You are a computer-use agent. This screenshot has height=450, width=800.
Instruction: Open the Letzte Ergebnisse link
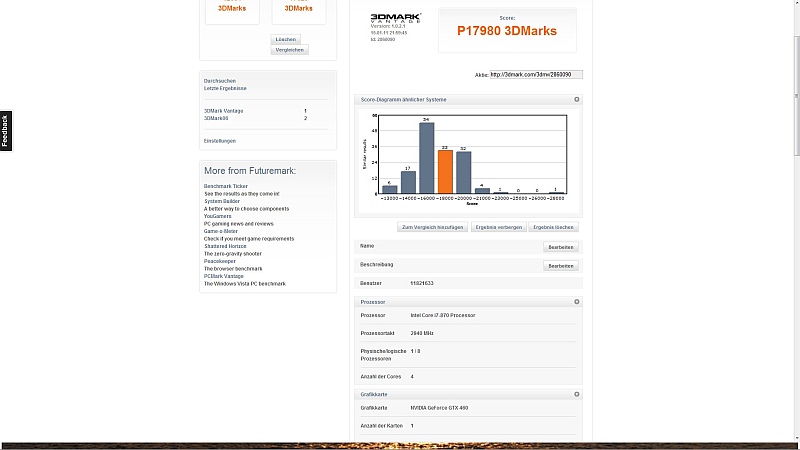[x=225, y=88]
